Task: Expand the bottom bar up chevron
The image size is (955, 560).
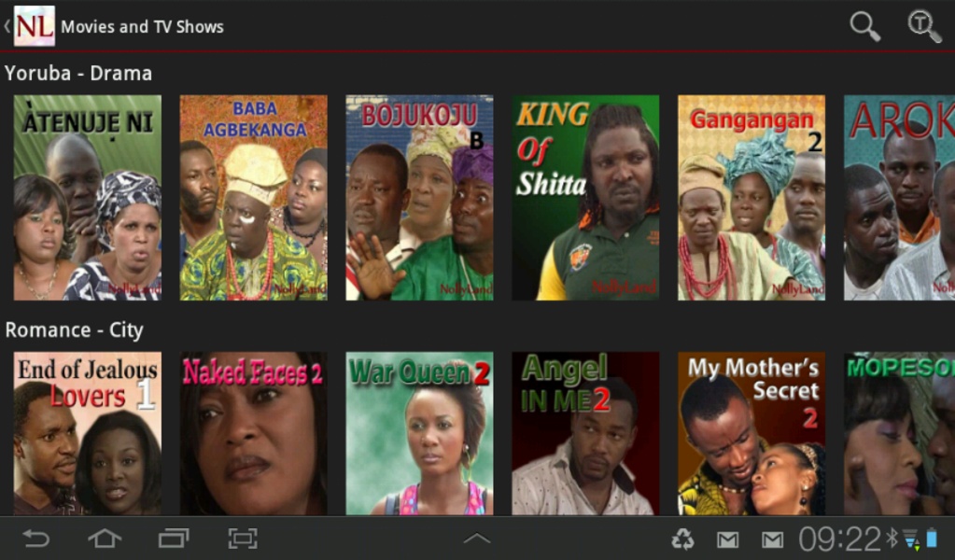Action: point(477,539)
